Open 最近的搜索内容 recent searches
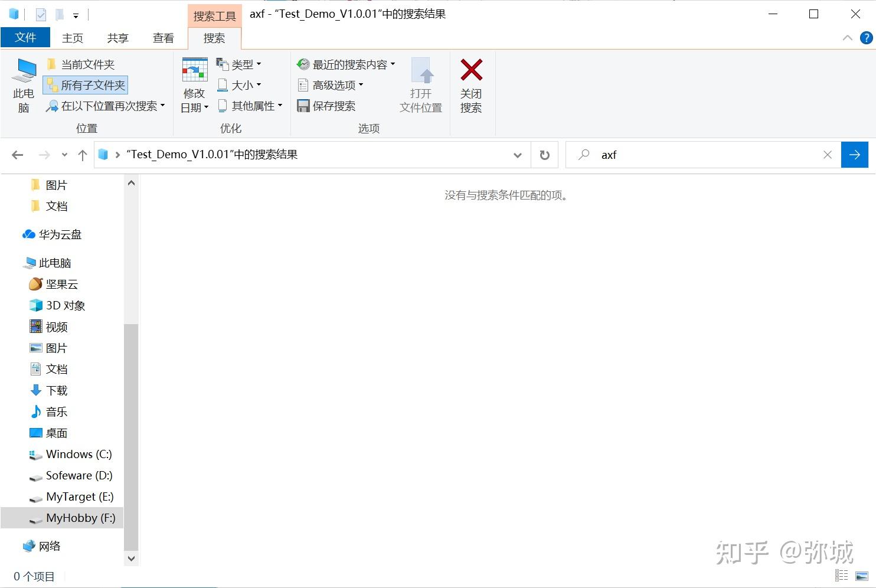Viewport: 876px width, 588px height. (x=345, y=64)
